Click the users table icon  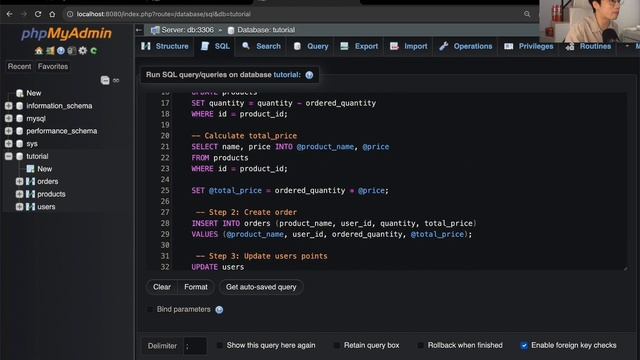coord(30,207)
